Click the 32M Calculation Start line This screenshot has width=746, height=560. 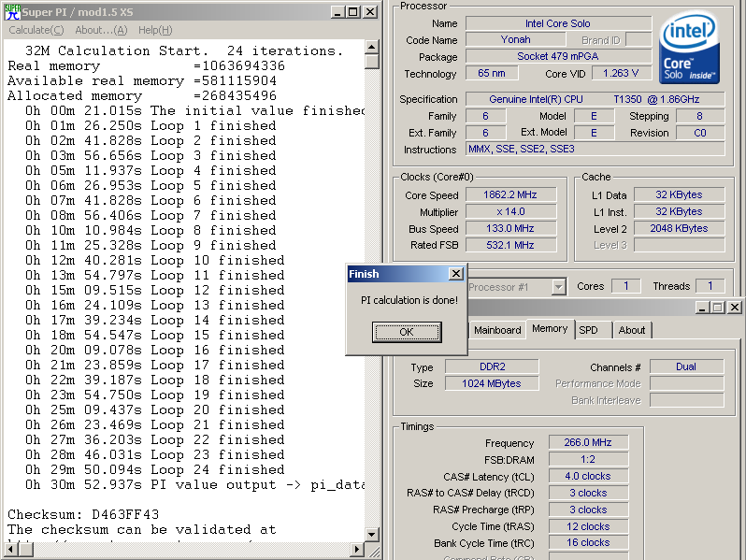click(184, 50)
